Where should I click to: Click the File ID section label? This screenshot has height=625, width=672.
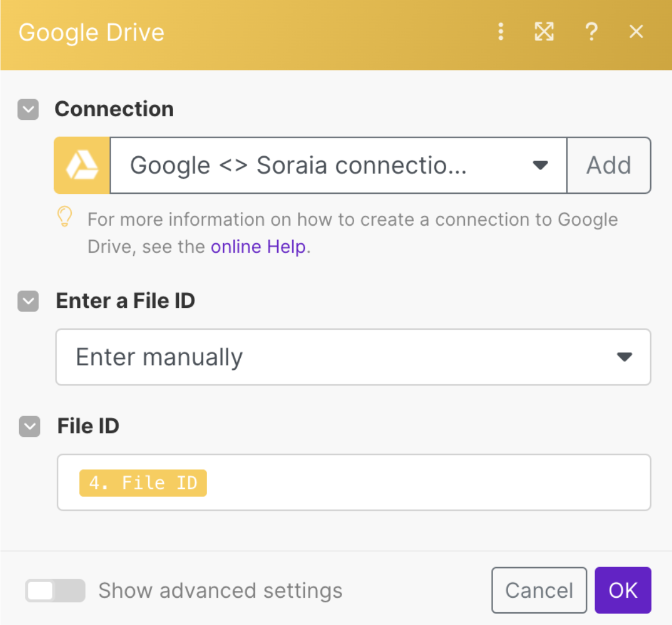[x=89, y=426]
